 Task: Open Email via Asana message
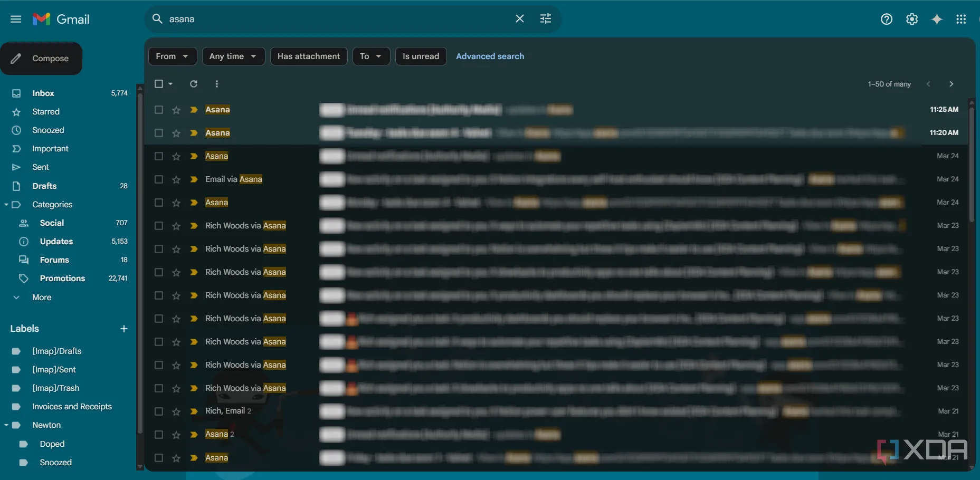(557, 179)
